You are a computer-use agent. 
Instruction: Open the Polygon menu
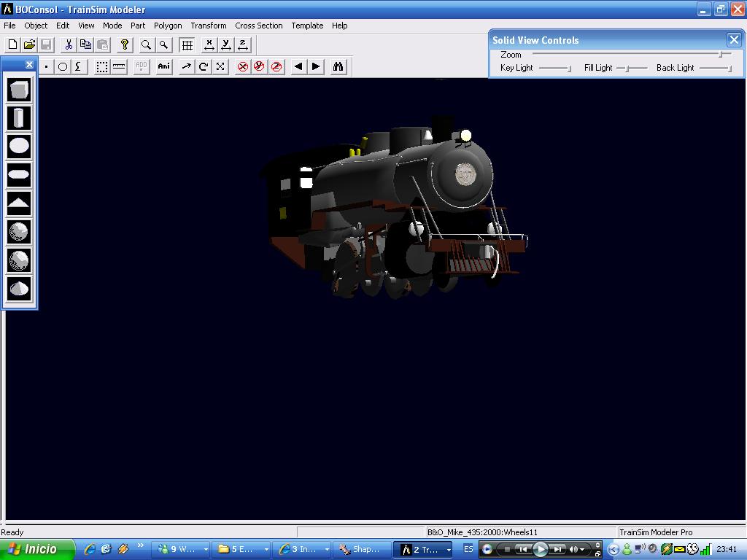click(x=168, y=26)
